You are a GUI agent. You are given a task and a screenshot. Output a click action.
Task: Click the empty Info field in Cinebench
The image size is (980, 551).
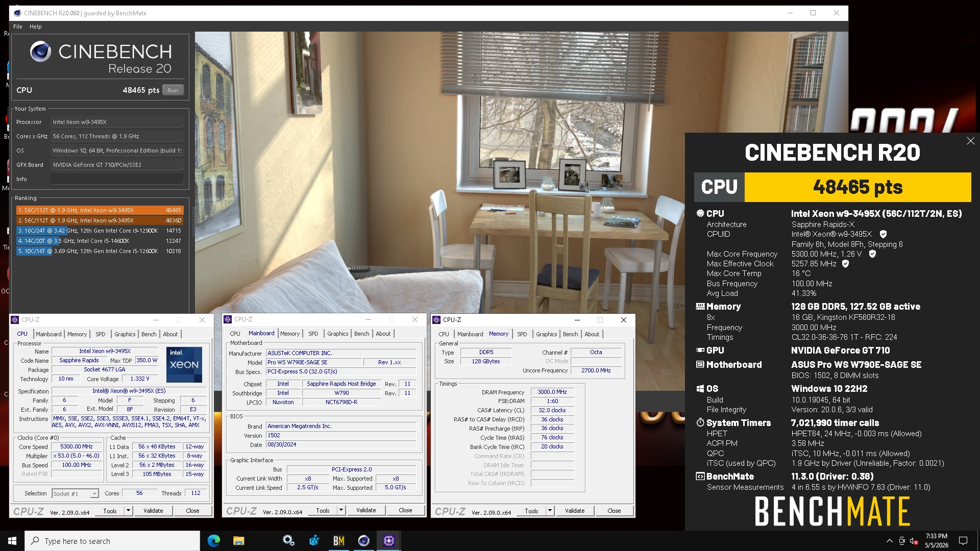pyautogui.click(x=117, y=179)
